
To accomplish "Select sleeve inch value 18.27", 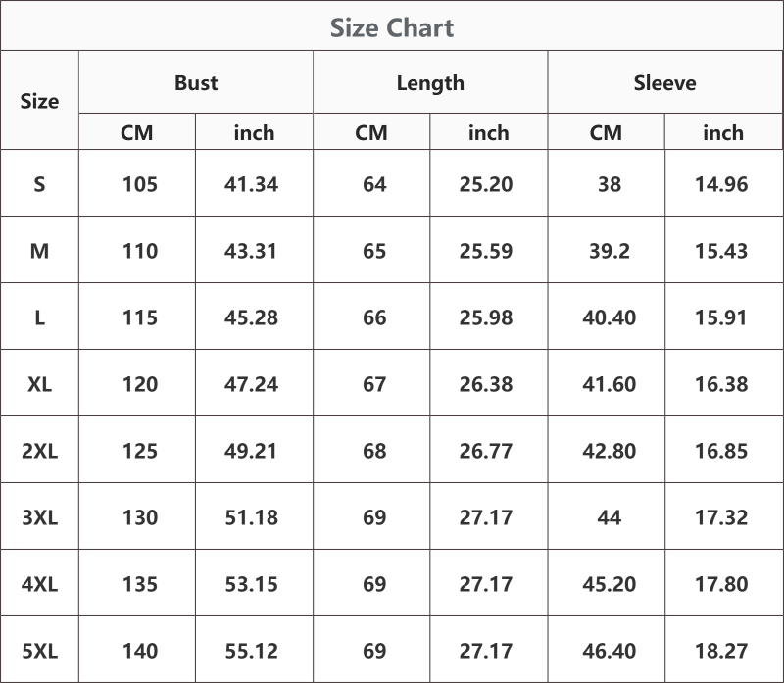I will tap(721, 651).
